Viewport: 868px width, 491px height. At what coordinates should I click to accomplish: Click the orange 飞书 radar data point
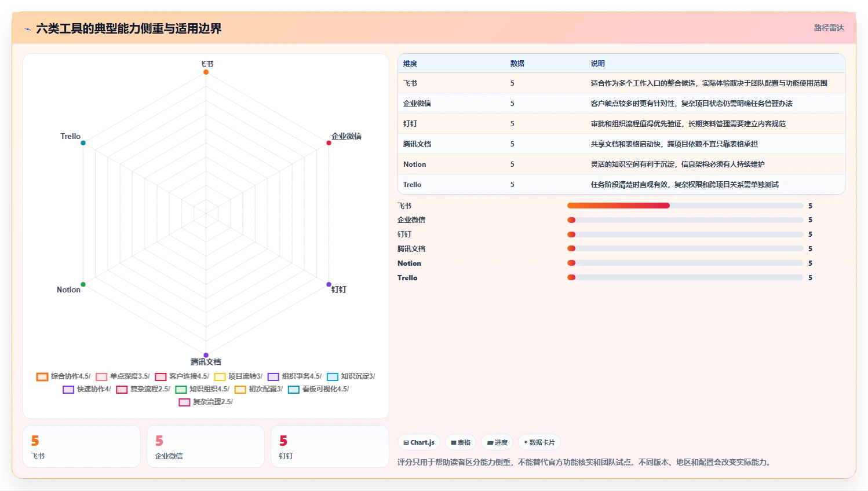(x=206, y=72)
